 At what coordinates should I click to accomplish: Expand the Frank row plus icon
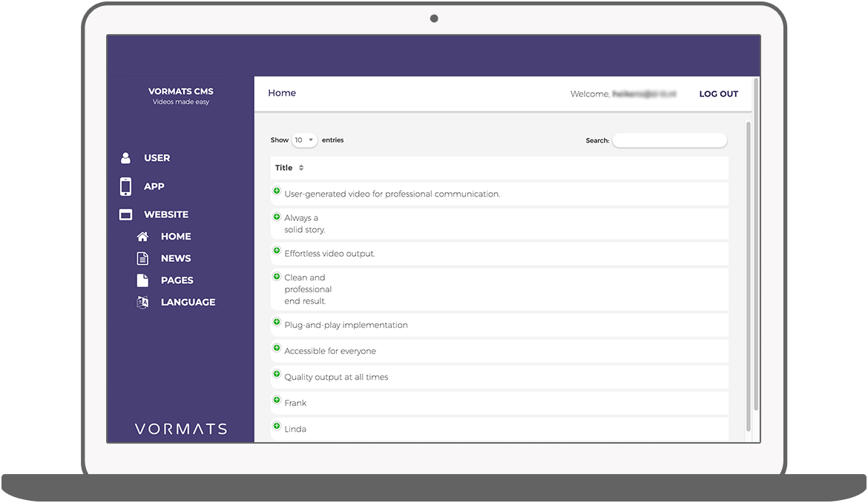click(277, 400)
